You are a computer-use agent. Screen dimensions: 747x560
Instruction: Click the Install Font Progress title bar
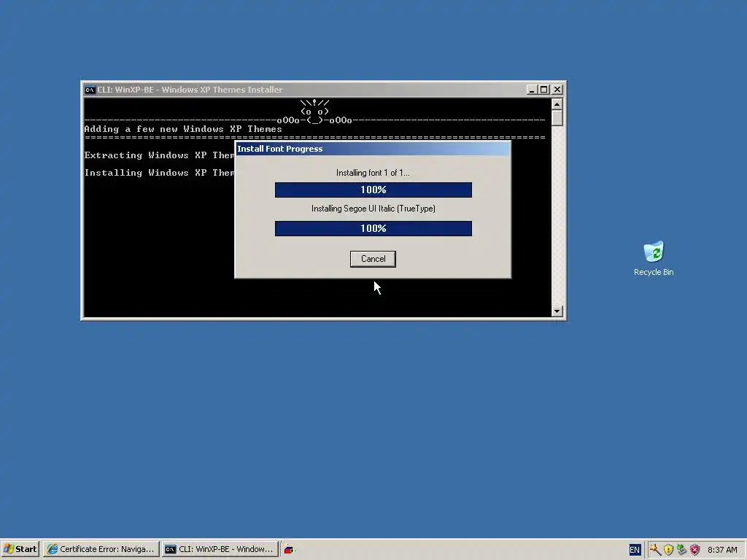point(373,149)
